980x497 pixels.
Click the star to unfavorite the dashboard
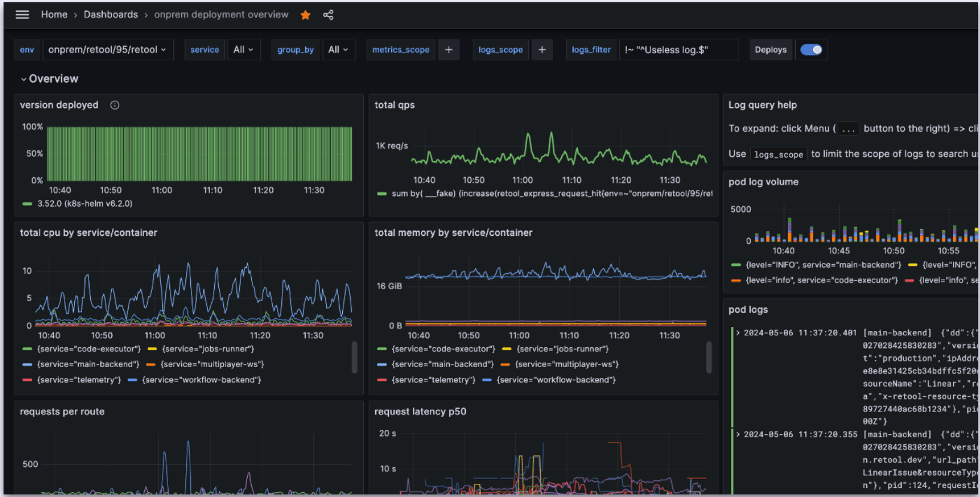305,15
